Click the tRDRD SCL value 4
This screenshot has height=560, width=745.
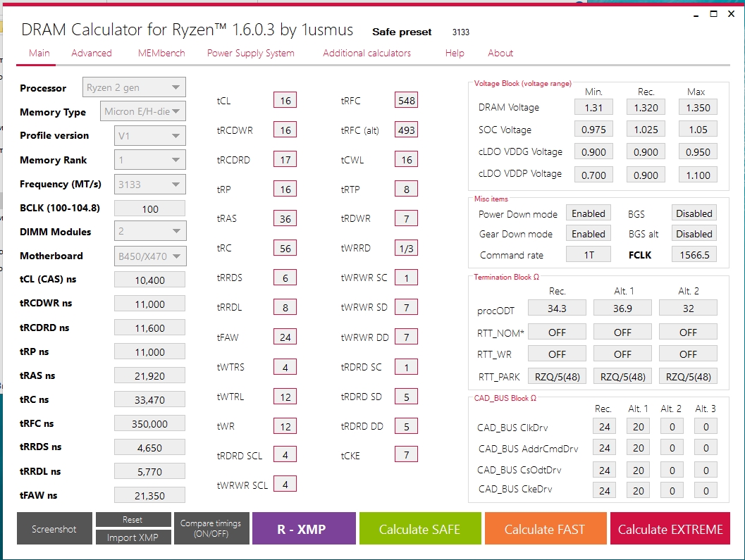(x=285, y=454)
